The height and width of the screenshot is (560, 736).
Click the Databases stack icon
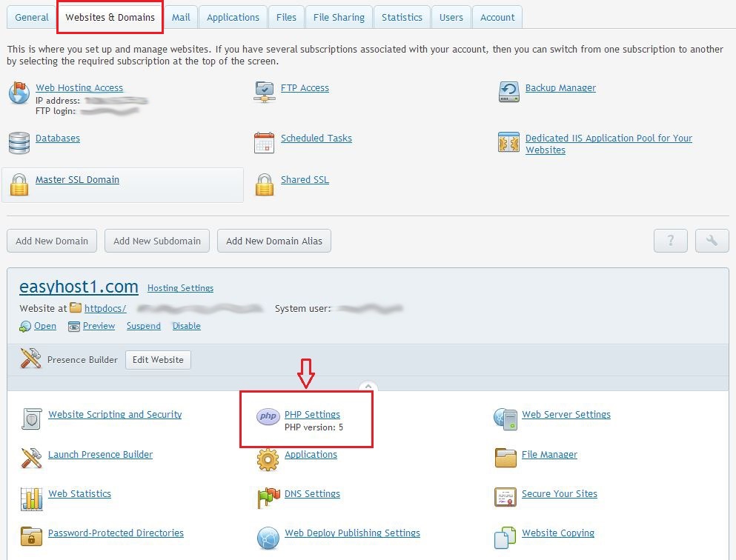[x=19, y=142]
